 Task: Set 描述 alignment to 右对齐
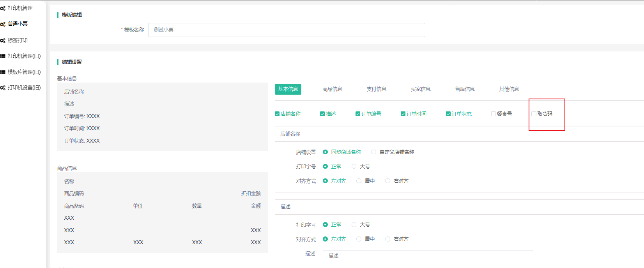point(387,239)
